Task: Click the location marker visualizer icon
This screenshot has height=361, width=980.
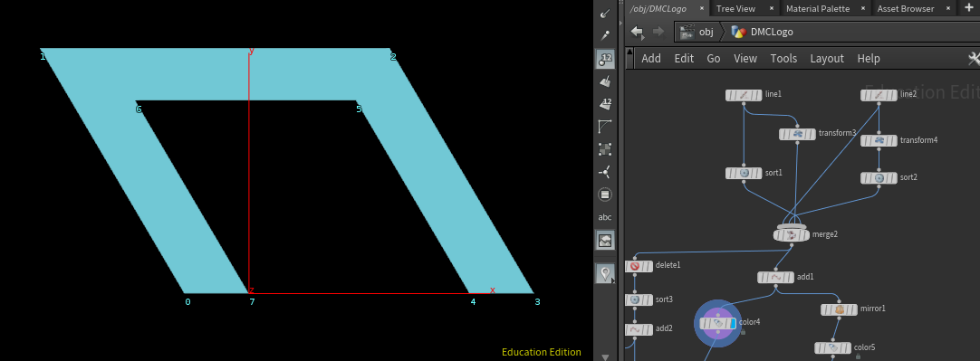Action: pos(605,273)
